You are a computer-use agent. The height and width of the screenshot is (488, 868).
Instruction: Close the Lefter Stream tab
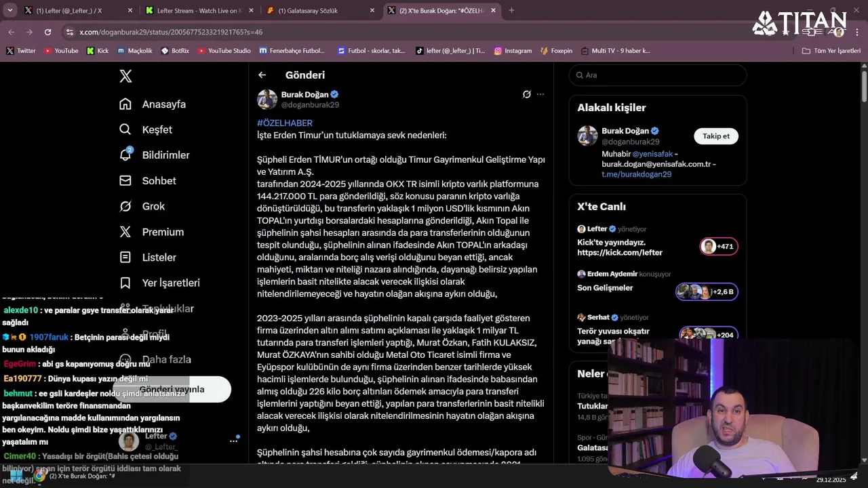coord(251,10)
